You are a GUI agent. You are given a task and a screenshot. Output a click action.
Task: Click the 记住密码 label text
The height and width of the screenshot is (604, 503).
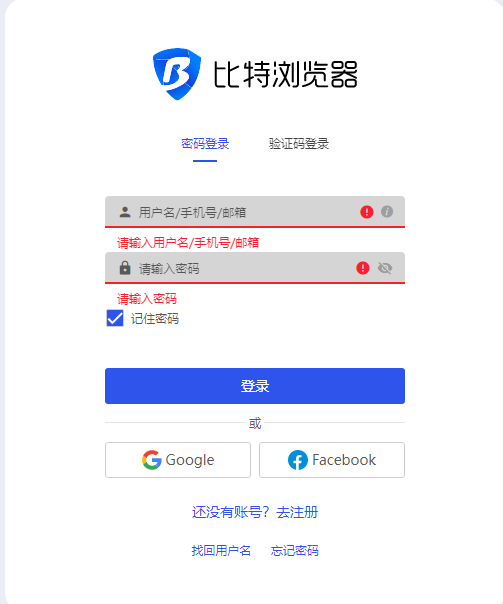155,319
